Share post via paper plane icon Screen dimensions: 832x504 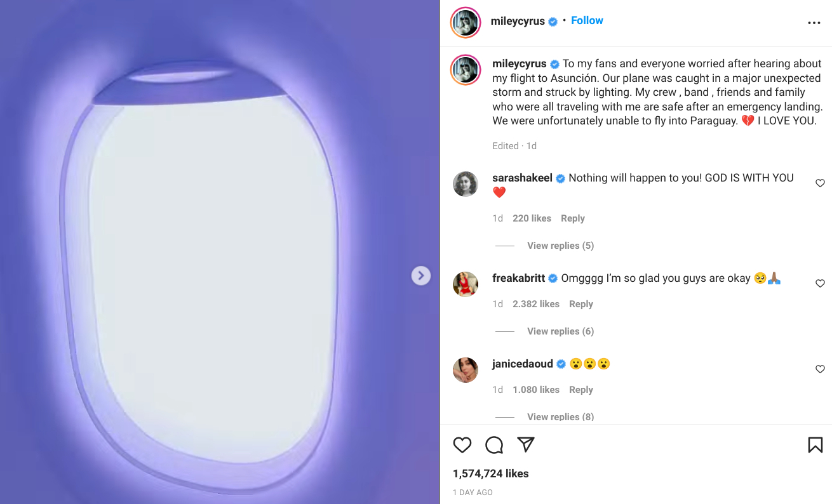(525, 445)
